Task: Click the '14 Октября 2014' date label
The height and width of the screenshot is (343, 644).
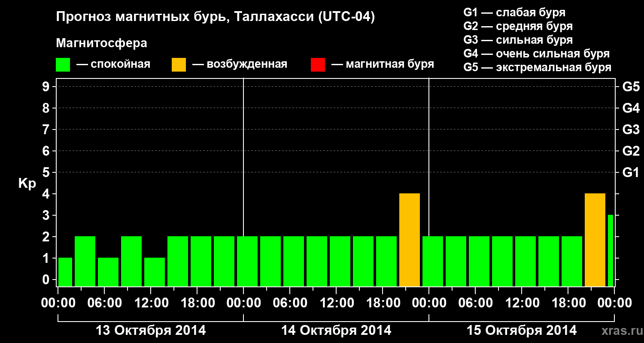Action: [336, 331]
